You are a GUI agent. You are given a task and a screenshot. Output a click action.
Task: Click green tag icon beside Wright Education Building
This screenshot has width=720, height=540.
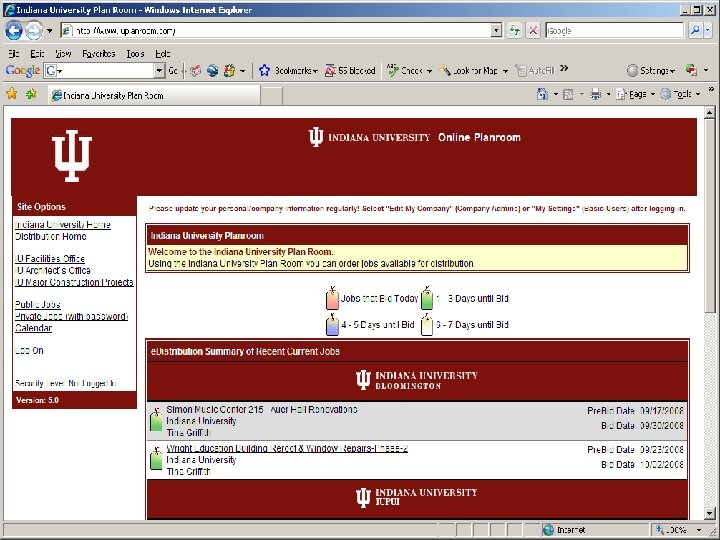156,459
